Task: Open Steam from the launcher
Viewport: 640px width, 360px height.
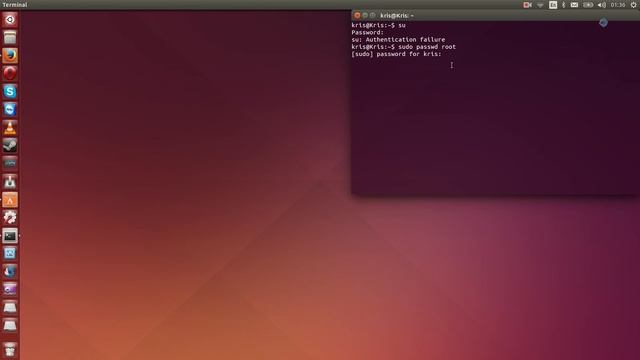Action: 10,146
